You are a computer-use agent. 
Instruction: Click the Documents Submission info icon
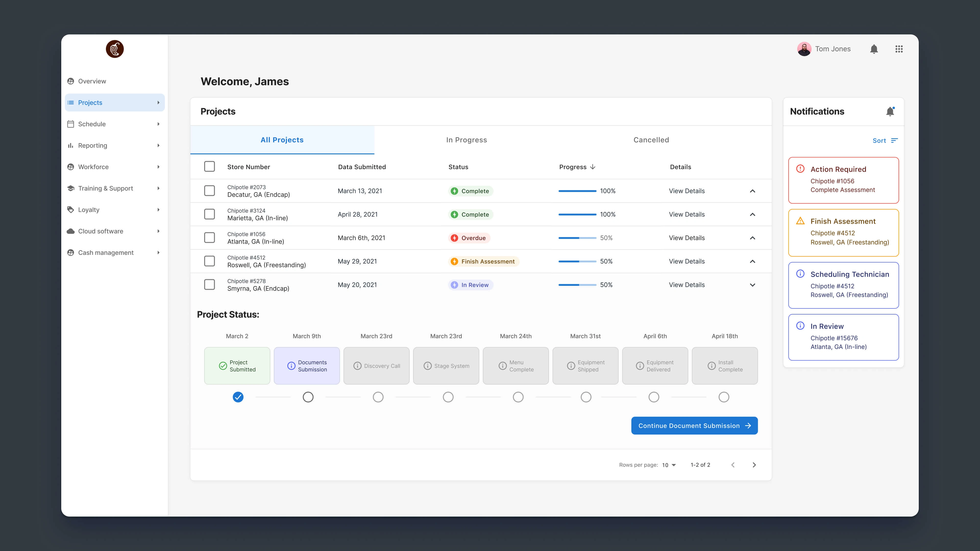(291, 366)
